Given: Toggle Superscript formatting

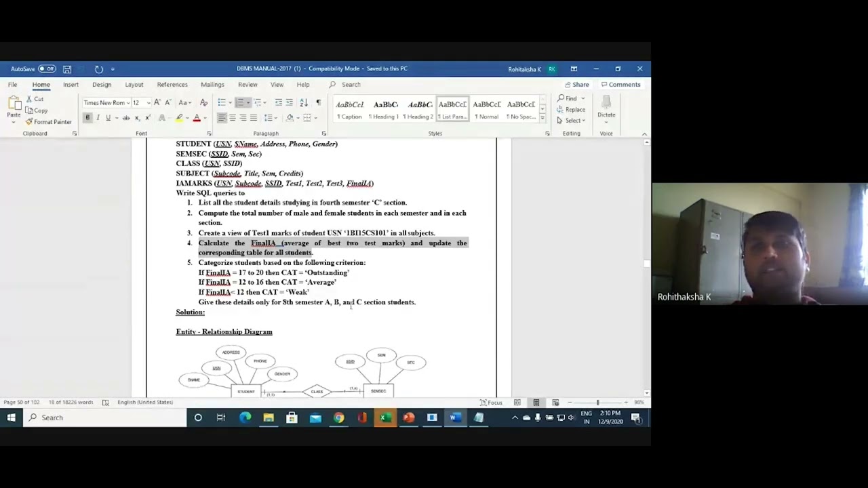Looking at the screenshot, I should (x=147, y=118).
